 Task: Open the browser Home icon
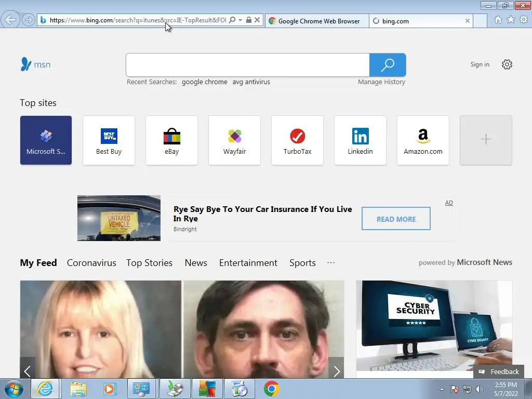click(498, 20)
